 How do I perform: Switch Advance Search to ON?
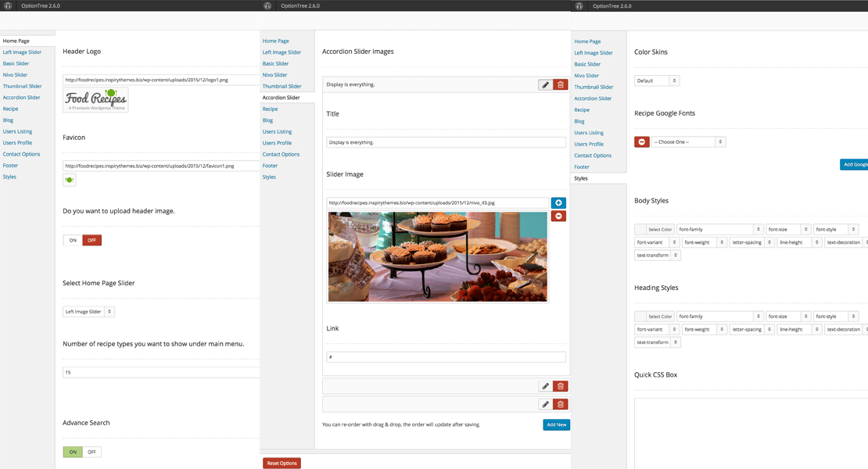(x=73, y=452)
